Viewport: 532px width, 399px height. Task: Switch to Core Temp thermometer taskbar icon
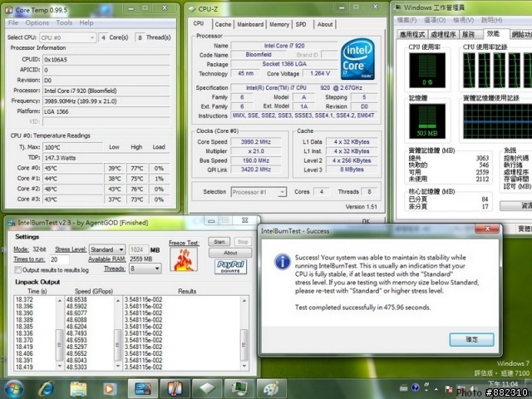pos(175,389)
